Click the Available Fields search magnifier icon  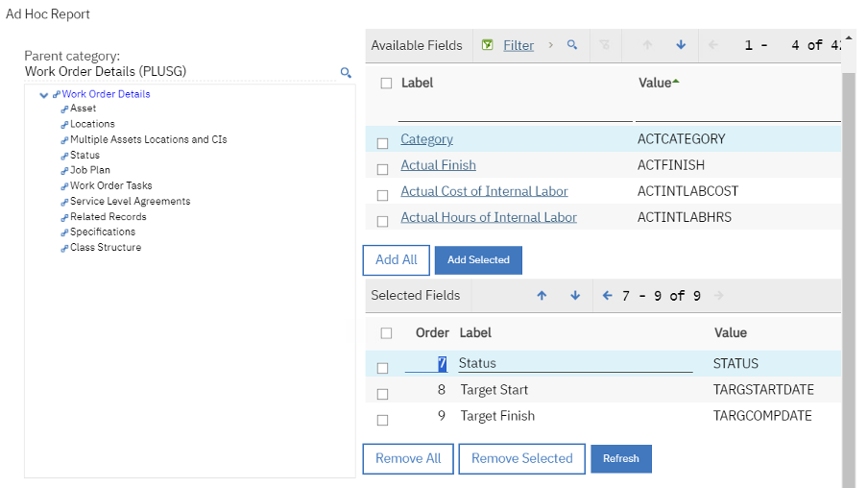coord(572,45)
